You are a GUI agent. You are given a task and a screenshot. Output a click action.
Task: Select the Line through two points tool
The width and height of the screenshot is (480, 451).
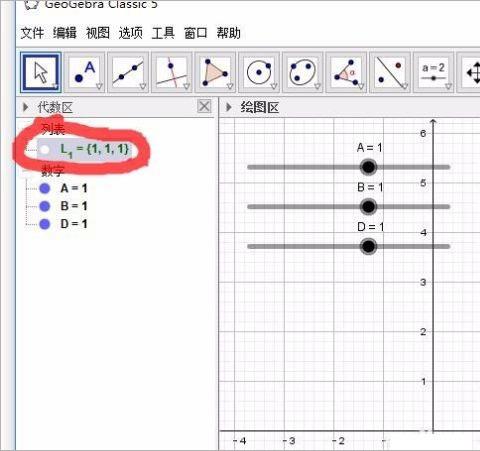pyautogui.click(x=128, y=72)
